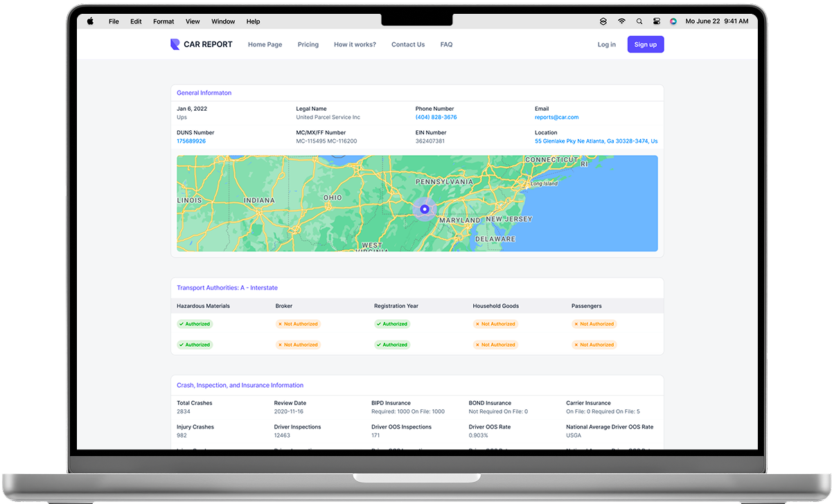Open the Glenlake Pky location address link

tap(596, 141)
